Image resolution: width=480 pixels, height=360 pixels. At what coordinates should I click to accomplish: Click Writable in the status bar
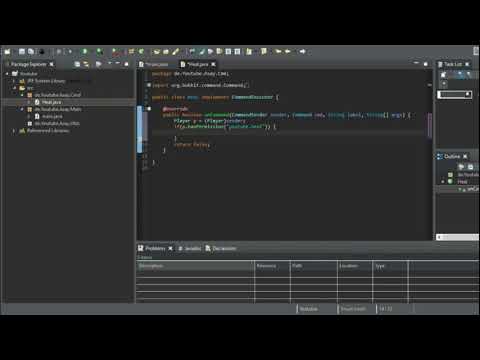[309, 309]
